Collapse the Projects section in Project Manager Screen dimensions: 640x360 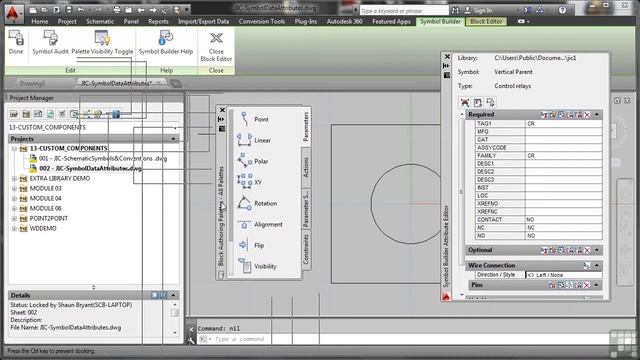(x=173, y=139)
